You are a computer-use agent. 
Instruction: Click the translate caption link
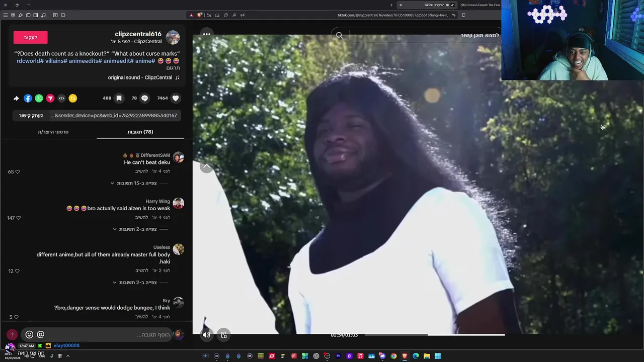tap(173, 68)
